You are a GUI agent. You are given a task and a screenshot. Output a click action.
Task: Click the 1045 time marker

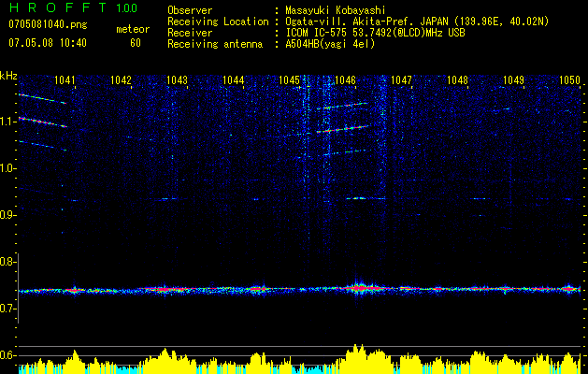(x=290, y=80)
